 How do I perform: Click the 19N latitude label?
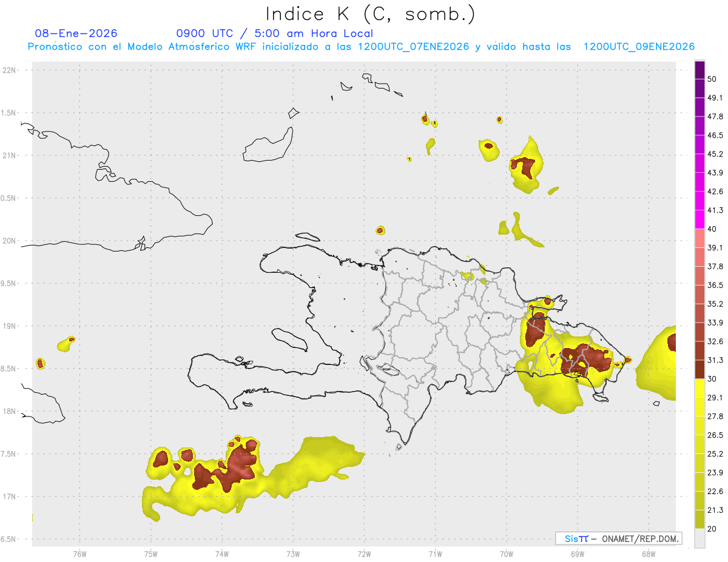tap(10, 326)
